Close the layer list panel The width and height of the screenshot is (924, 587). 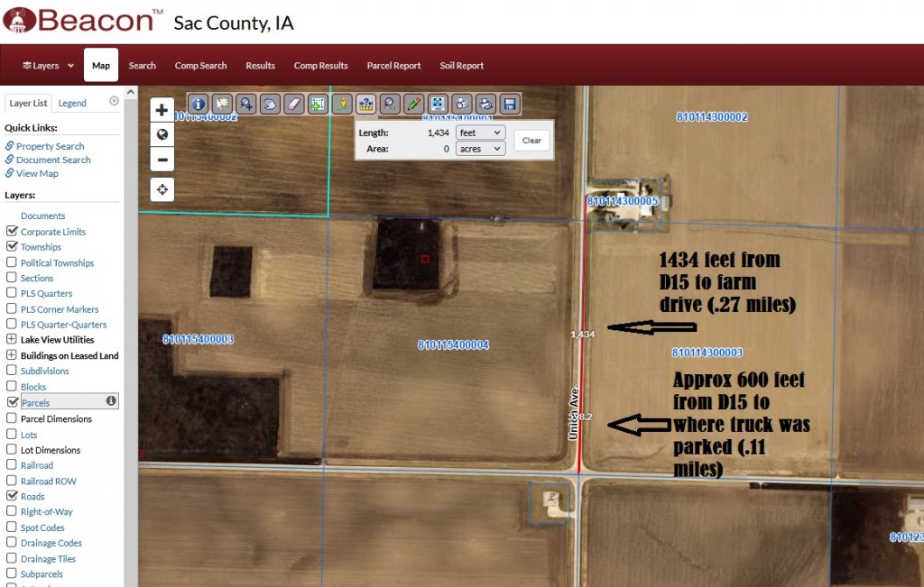114,101
